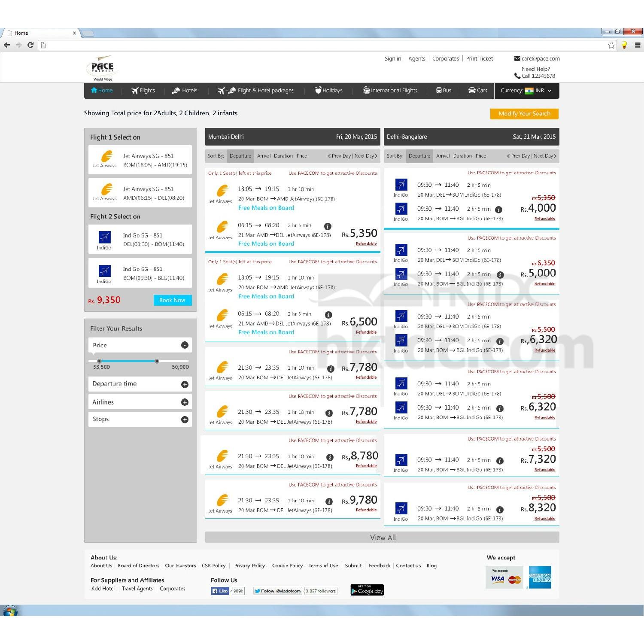644x644 pixels.
Task: Click the left price slider handle
Action: click(100, 361)
